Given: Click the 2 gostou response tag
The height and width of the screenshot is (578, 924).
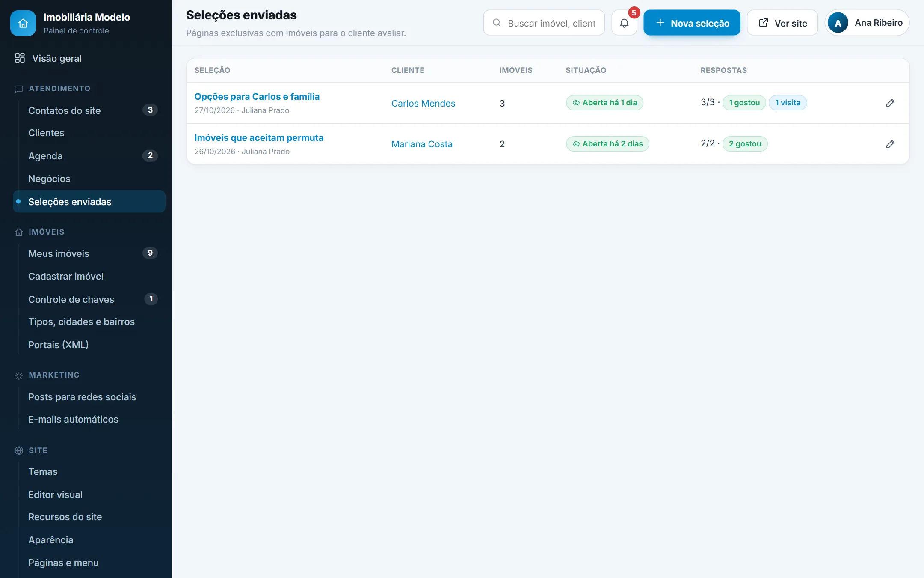Looking at the screenshot, I should click(x=745, y=144).
